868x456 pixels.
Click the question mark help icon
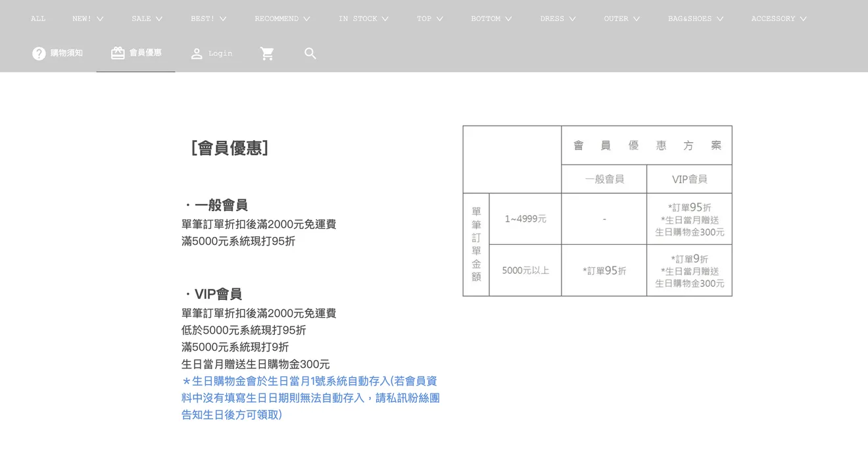(39, 53)
